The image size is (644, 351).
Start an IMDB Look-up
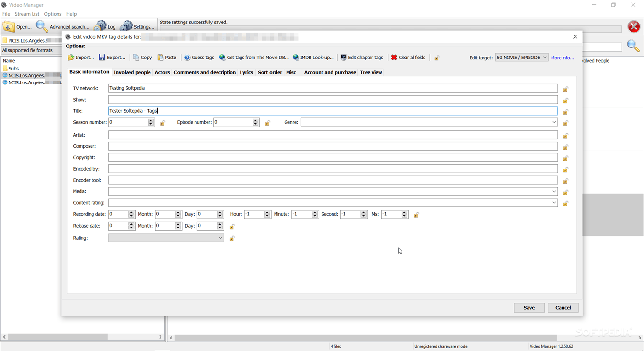[x=313, y=57]
